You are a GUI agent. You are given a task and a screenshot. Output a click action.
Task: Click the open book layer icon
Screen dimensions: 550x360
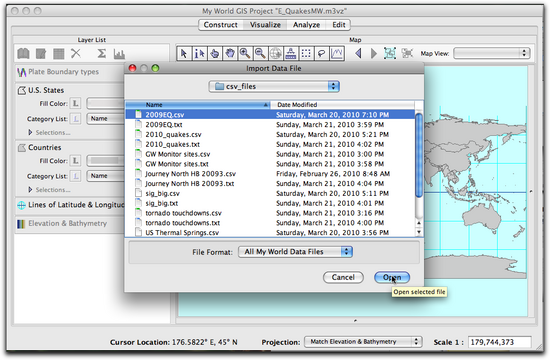tap(24, 54)
